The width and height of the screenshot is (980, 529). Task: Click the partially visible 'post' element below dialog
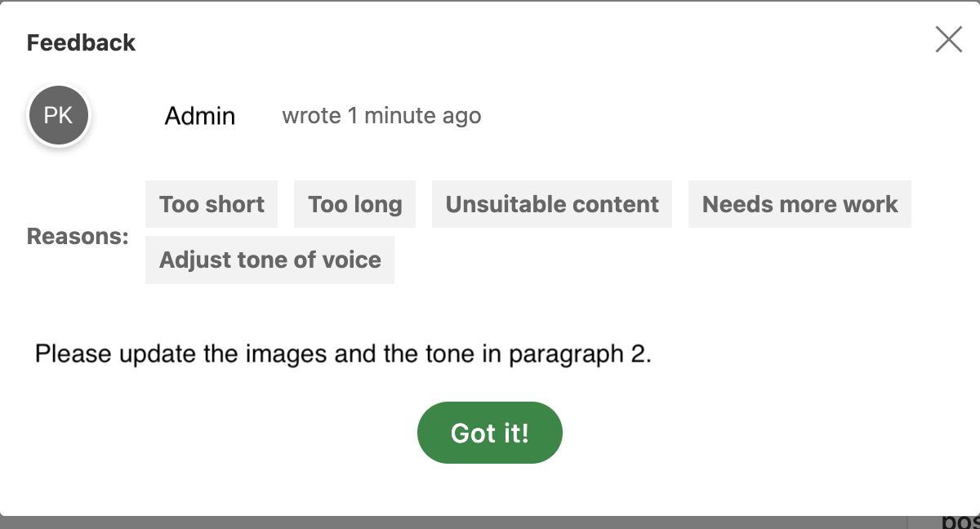[x=961, y=521]
